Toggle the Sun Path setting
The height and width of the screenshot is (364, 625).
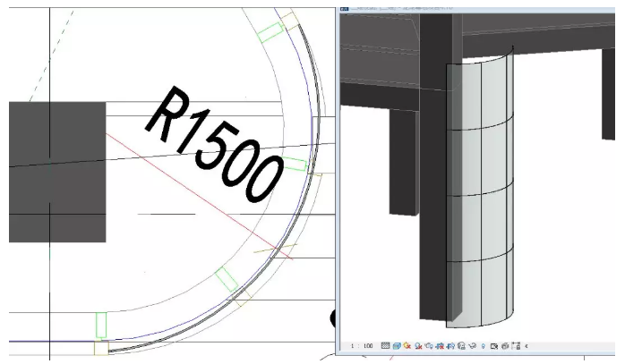[407, 344]
